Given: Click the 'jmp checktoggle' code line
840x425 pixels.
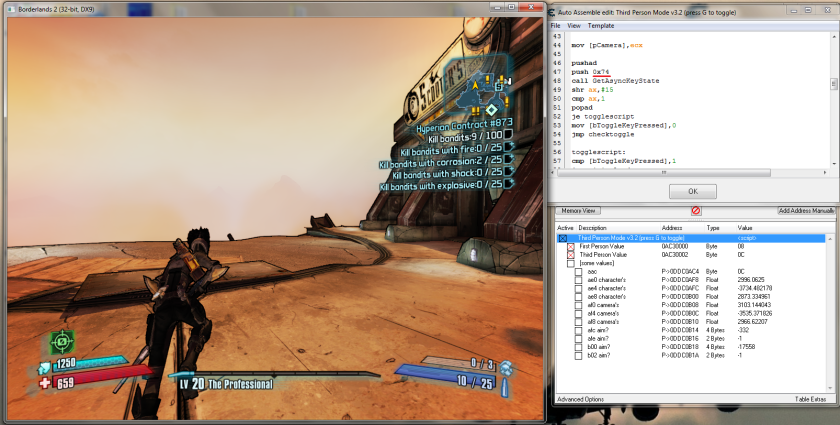Looking at the screenshot, I should [x=602, y=135].
